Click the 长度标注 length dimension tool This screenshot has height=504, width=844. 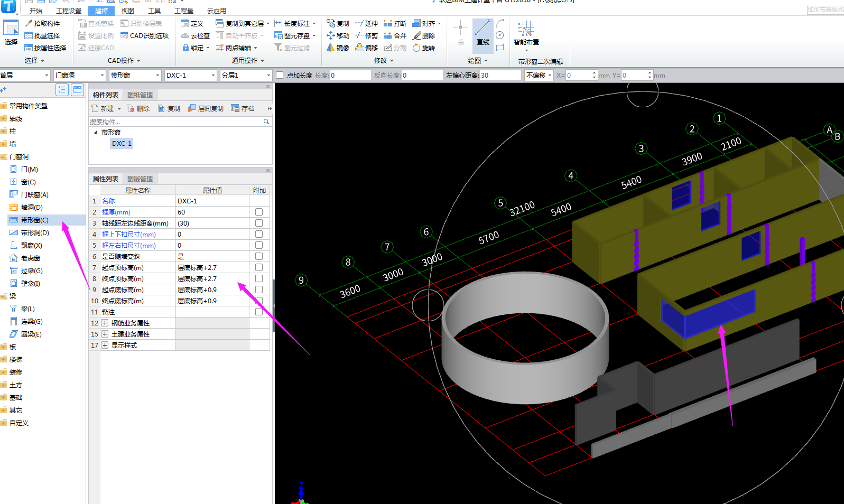click(x=295, y=23)
